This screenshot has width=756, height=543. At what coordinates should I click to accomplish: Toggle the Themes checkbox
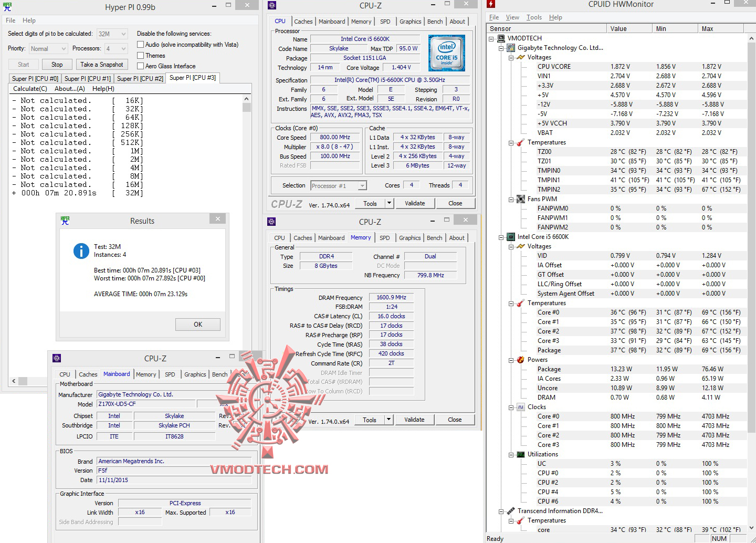[x=140, y=55]
